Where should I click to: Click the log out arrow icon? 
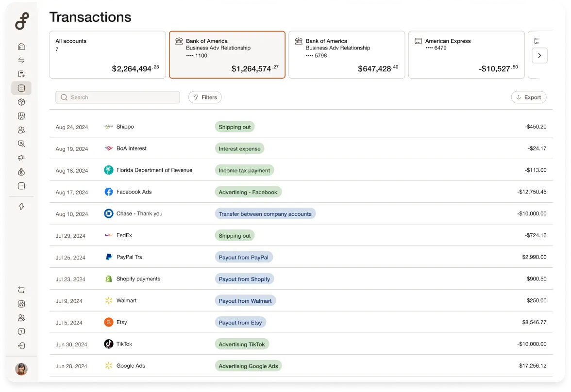point(21,346)
